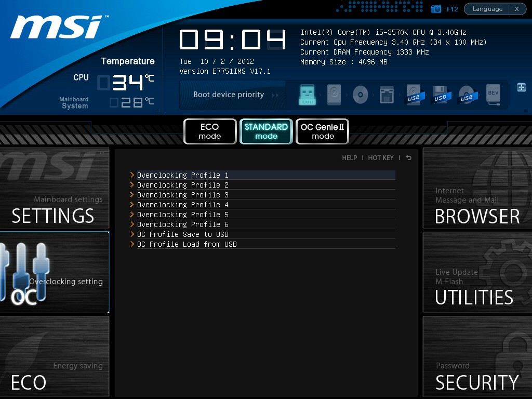This screenshot has width=532, height=399.
Task: Select the USB CD/DVD boot icon
Action: (x=467, y=95)
